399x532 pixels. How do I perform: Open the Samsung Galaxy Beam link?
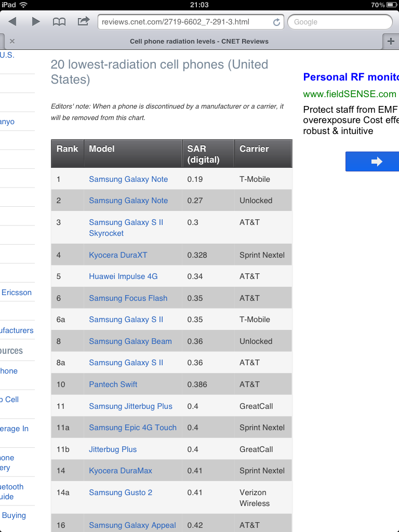130,341
